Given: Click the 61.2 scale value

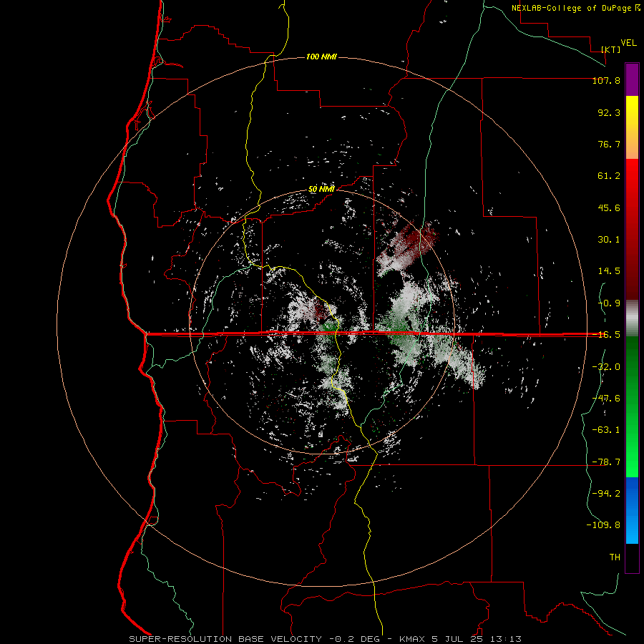Looking at the screenshot, I should click(x=609, y=176).
